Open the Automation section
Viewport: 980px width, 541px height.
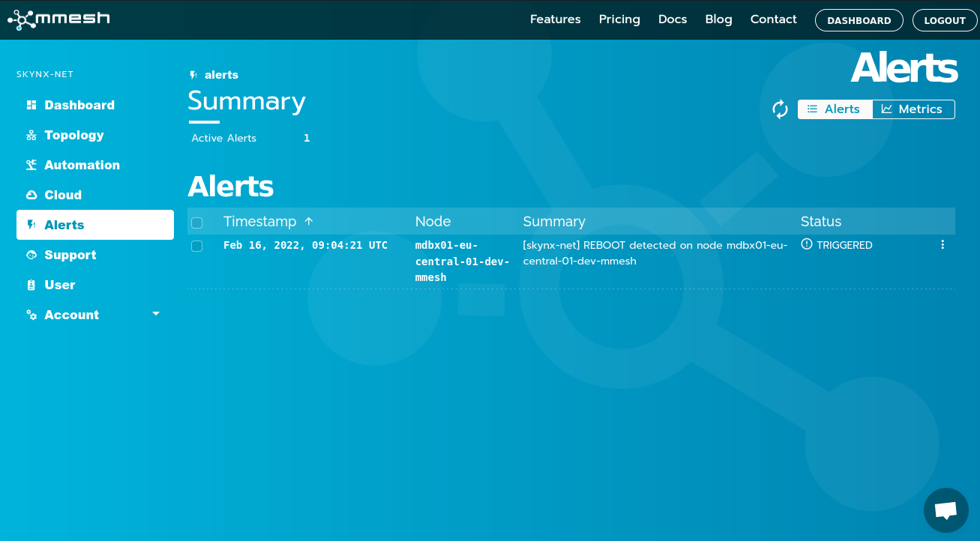[95, 165]
